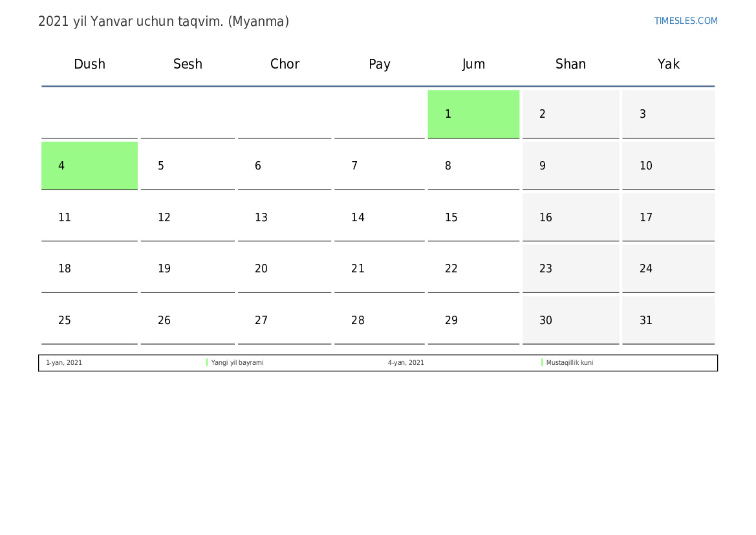Select the highlighted January 1 holiday cell

click(473, 114)
